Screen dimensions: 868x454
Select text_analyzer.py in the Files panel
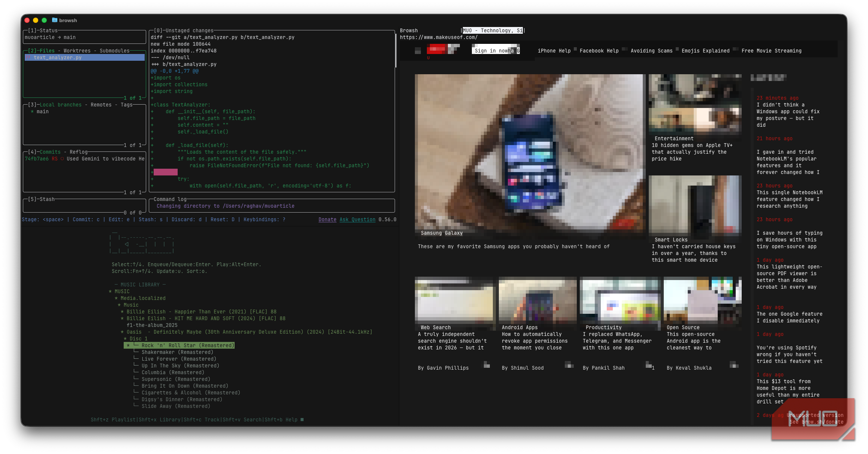coord(85,57)
